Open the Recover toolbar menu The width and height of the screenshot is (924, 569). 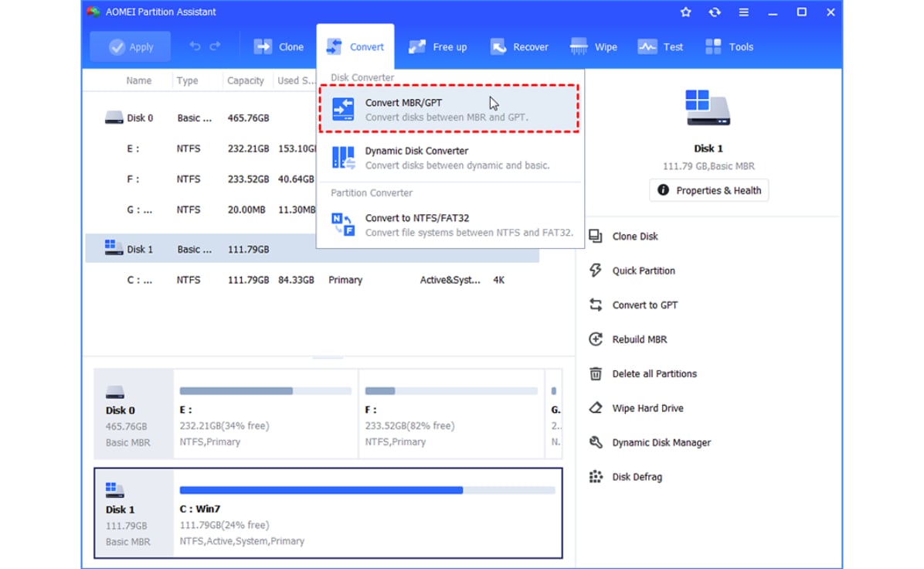pyautogui.click(x=519, y=46)
